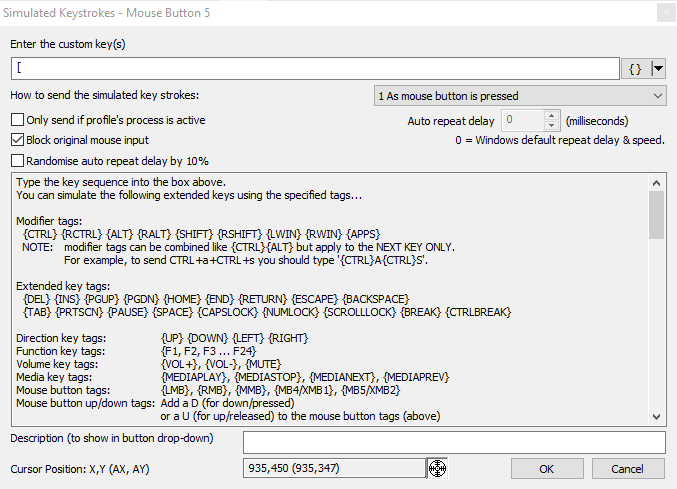Click the crosshair cursor position picker icon
Screen dimensions: 677x489
437,468
